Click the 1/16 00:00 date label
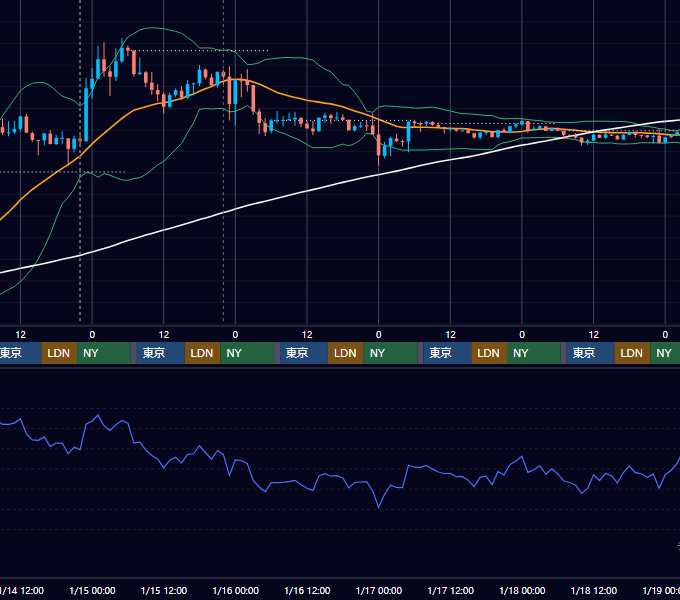 [x=235, y=590]
